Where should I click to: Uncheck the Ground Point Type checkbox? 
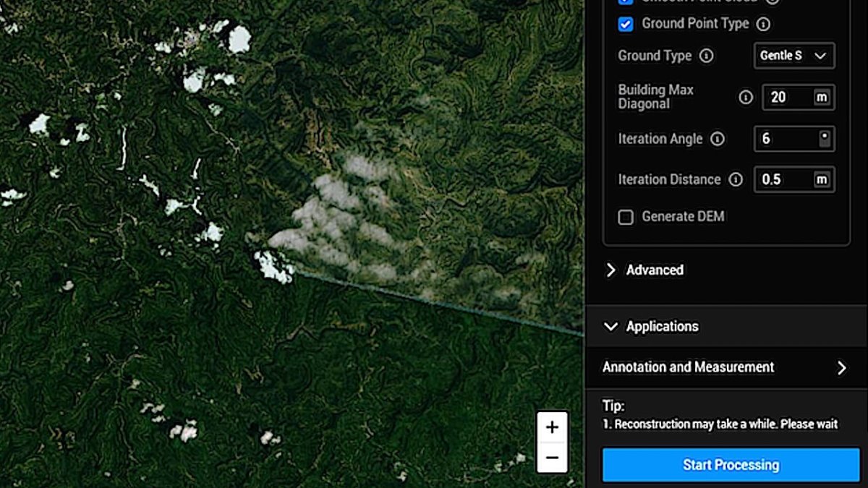point(626,24)
